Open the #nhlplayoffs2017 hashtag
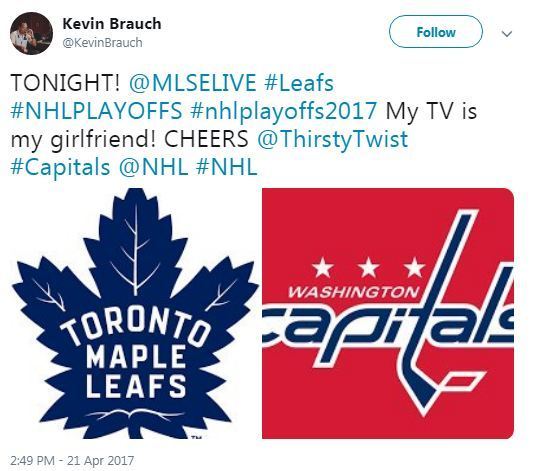The image size is (536, 471). click(x=284, y=111)
